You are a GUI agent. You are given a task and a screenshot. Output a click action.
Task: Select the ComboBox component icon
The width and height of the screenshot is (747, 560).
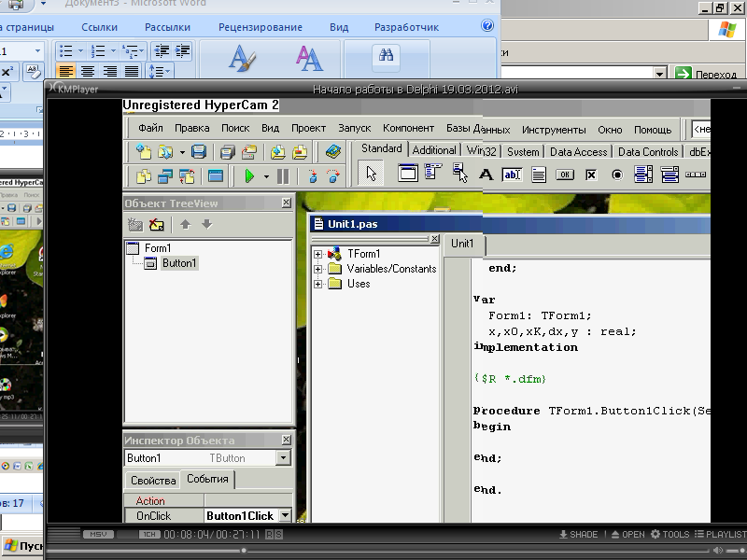click(x=669, y=175)
